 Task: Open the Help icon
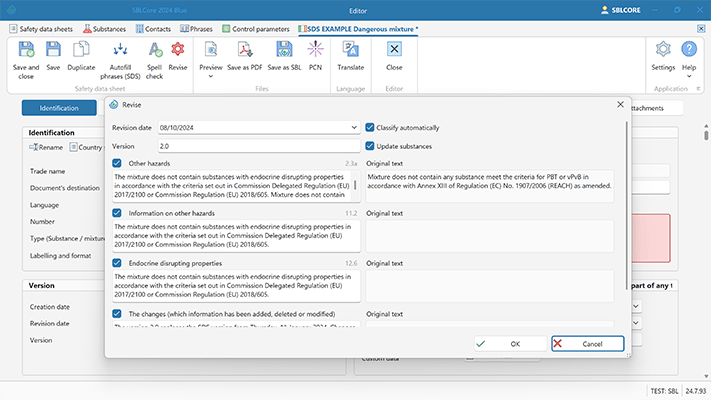click(689, 49)
